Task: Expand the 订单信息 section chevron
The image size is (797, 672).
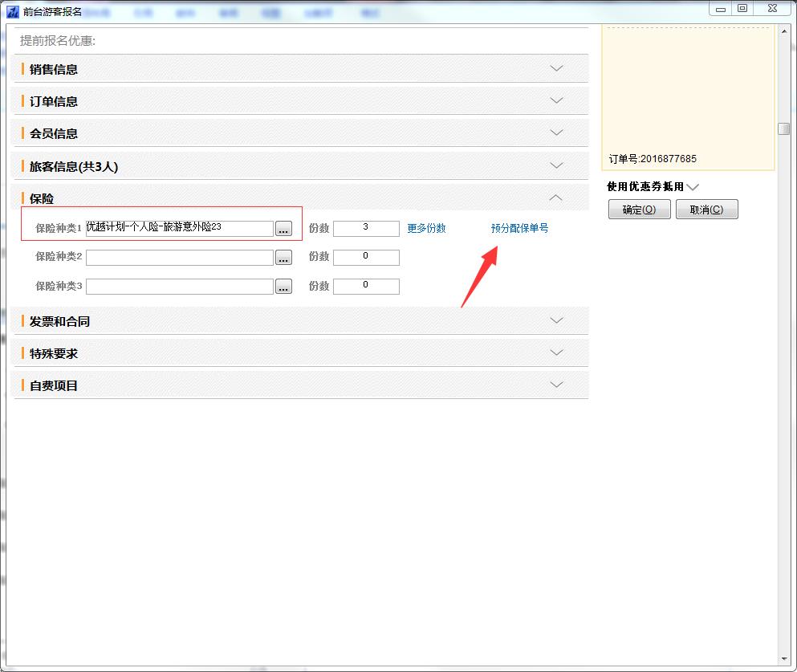Action: coord(556,100)
